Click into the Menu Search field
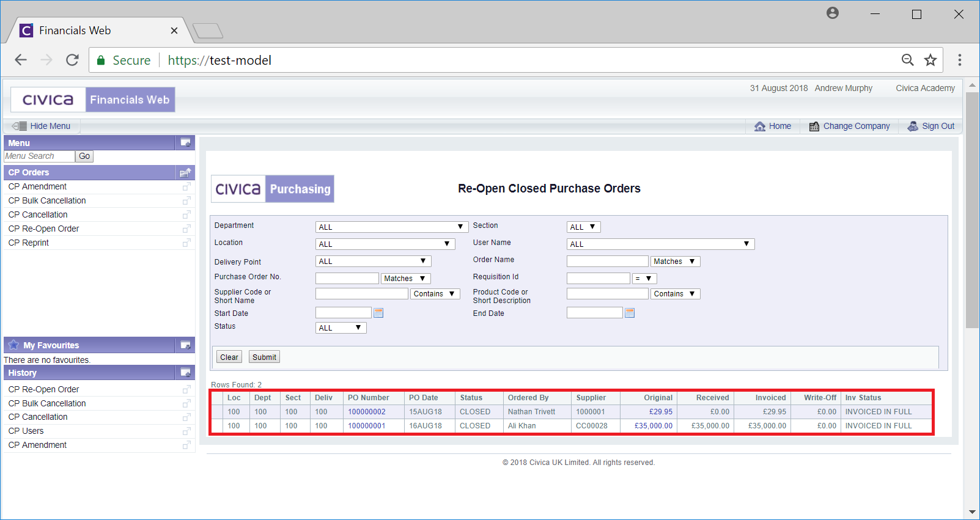 [x=39, y=156]
